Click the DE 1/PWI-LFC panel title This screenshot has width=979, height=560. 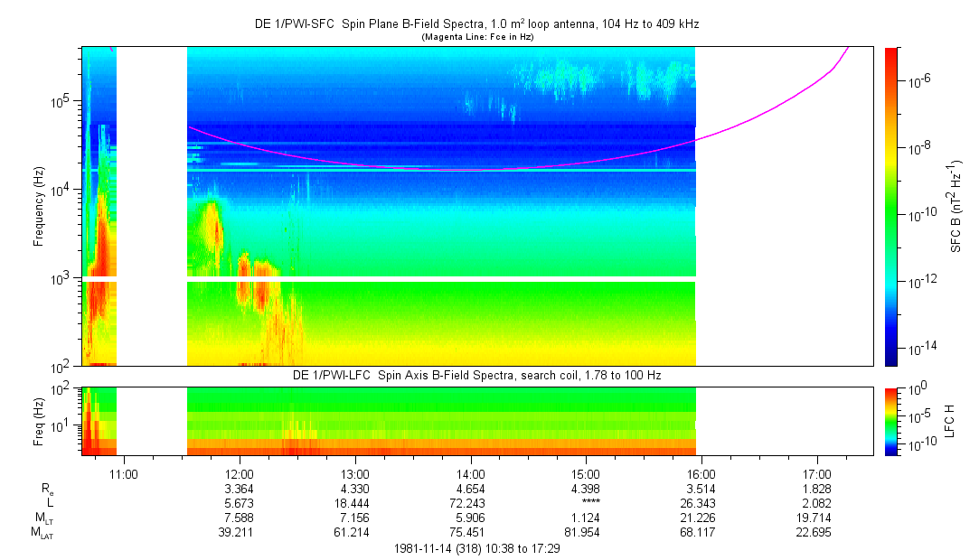tap(476, 375)
